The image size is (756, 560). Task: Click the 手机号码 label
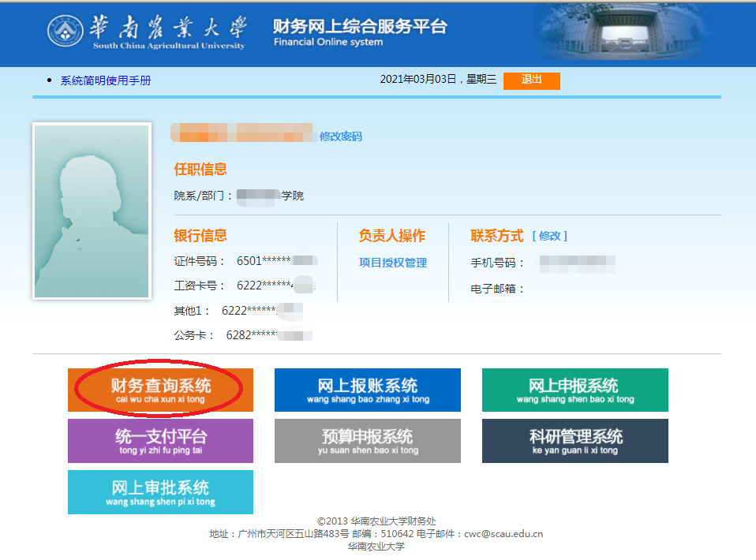pyautogui.click(x=497, y=263)
